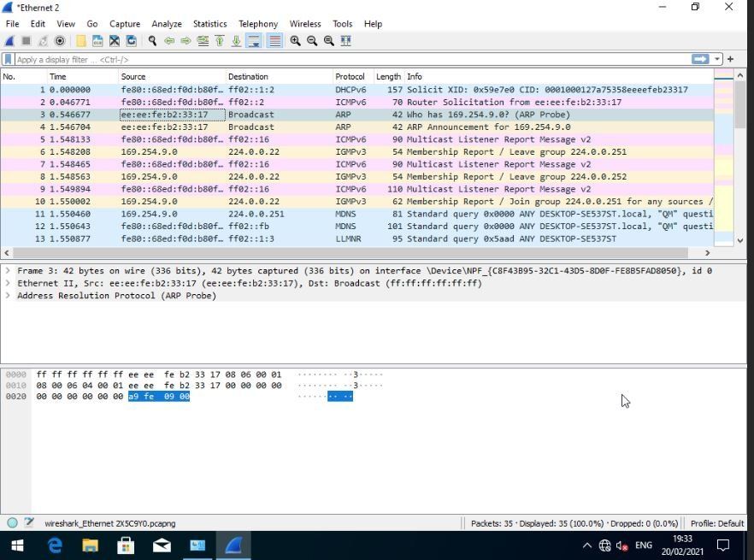Zoom in main window text
Screen dimensions: 754x560
coord(295,41)
